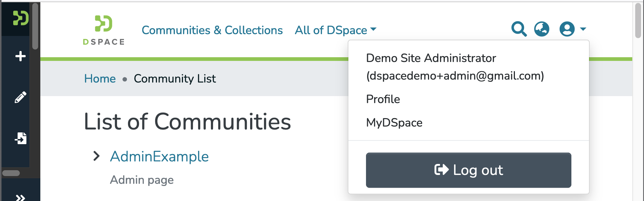The image size is (644, 201).
Task: Open the Edit pencil sidebar menu
Action: 21,97
